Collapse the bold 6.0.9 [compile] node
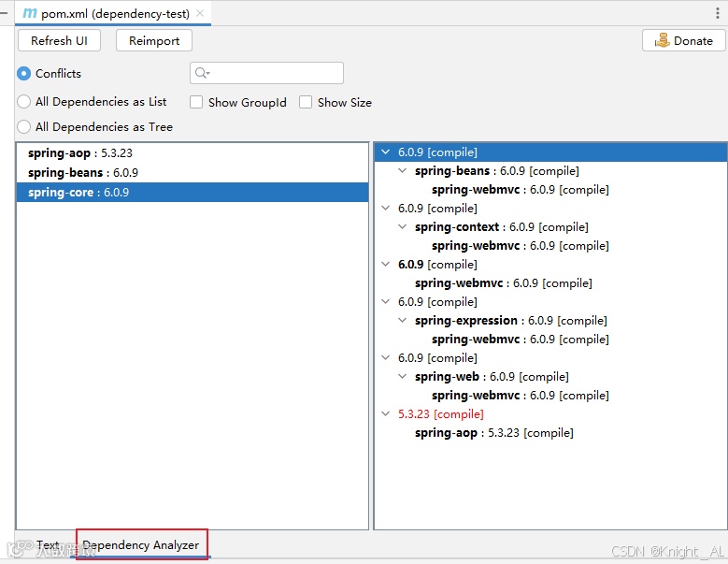Screen dimensions: 728x564 [x=385, y=265]
